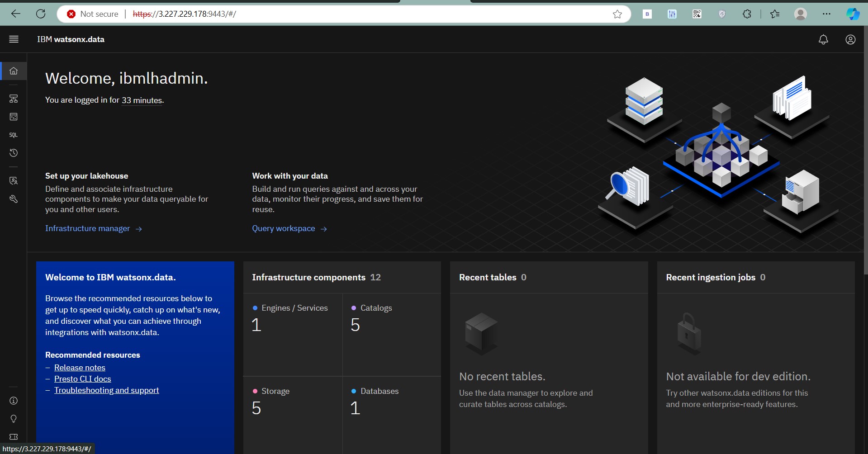This screenshot has height=454, width=868.
Task: Open the notifications bell
Action: tap(823, 40)
